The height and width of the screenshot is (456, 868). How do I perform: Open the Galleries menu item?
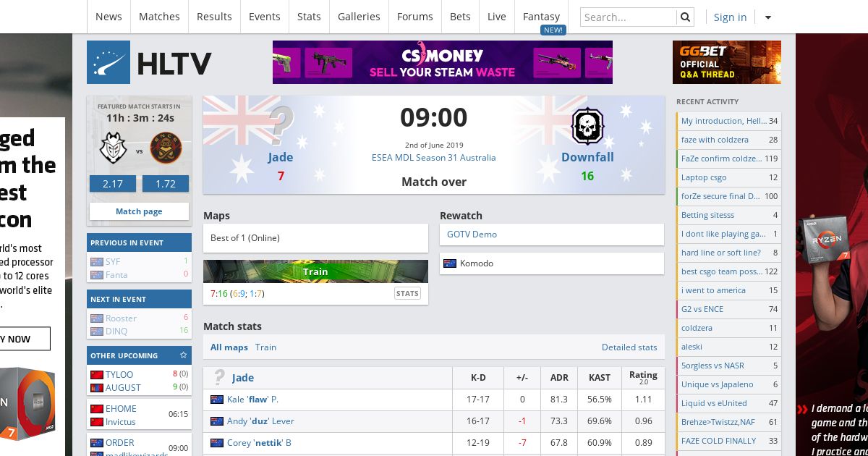359,17
